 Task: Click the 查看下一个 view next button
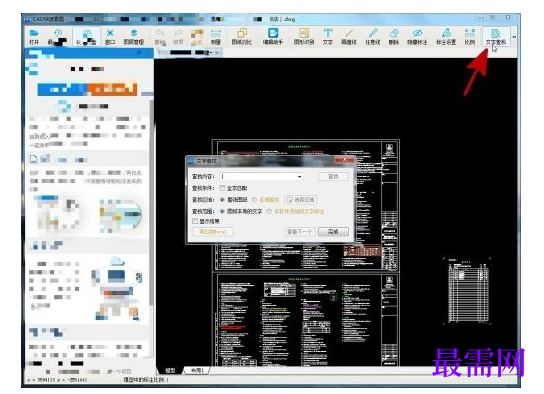pos(299,232)
